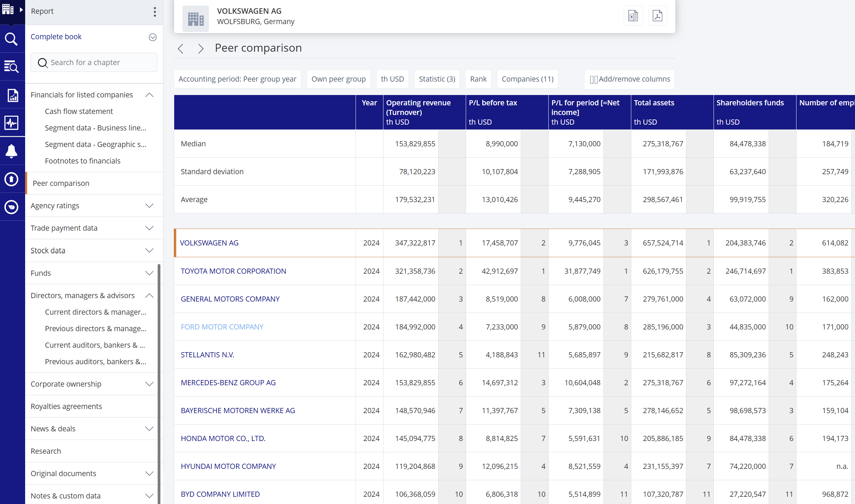Open the list search icon in sidebar
The height and width of the screenshot is (504, 855).
11,67
